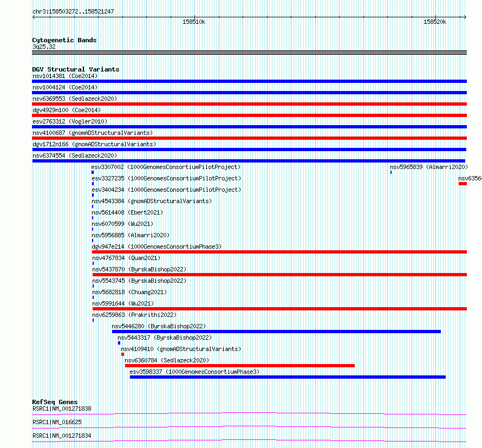482x448 pixels.
Task: Click the blue bar of esv2763312
Action: pos(249,127)
